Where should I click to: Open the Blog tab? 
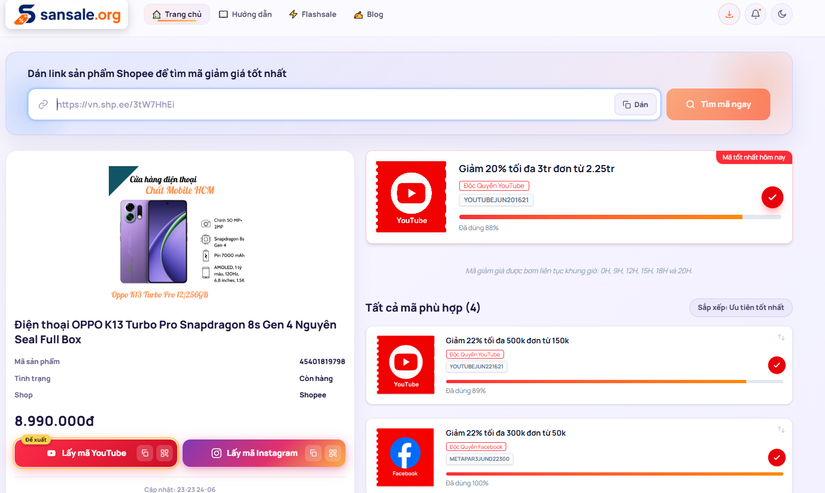point(368,14)
